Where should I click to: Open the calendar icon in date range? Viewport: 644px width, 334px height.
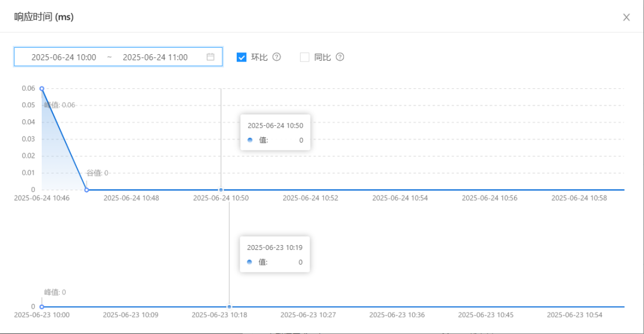210,57
